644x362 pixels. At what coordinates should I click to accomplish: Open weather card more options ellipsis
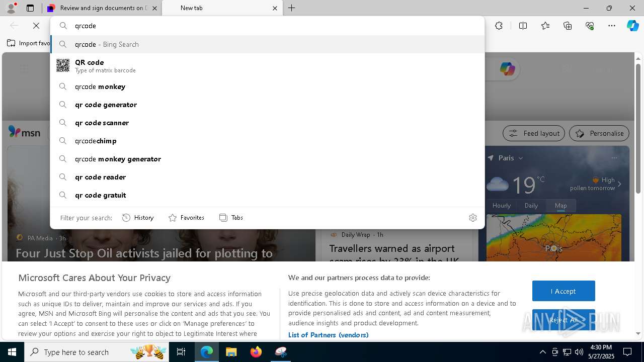coord(614,158)
